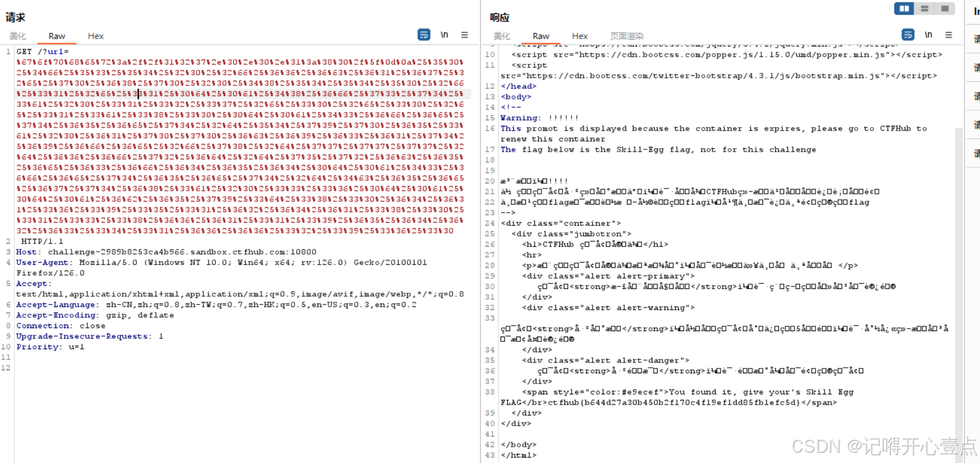Click the User-Agent header line

pos(222,263)
